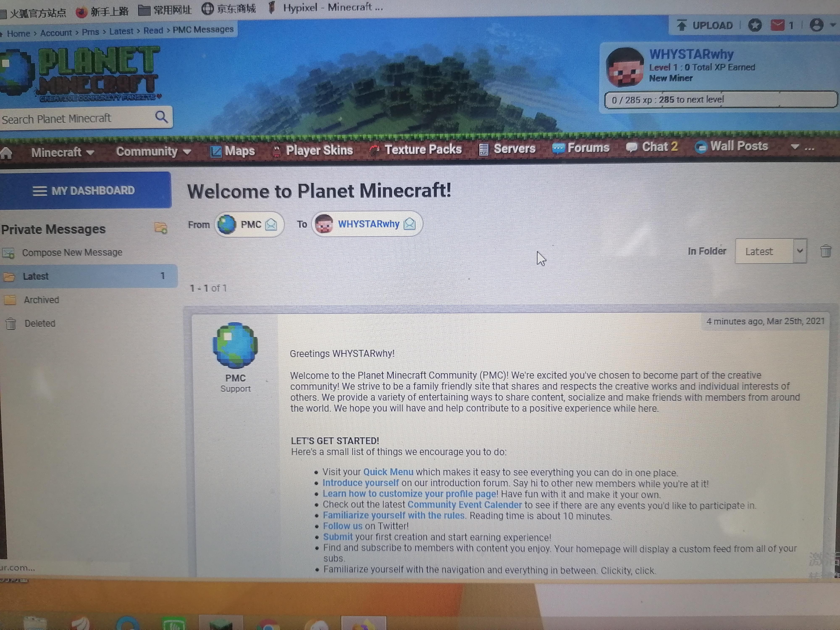Open the Deleted folder

pyautogui.click(x=39, y=324)
